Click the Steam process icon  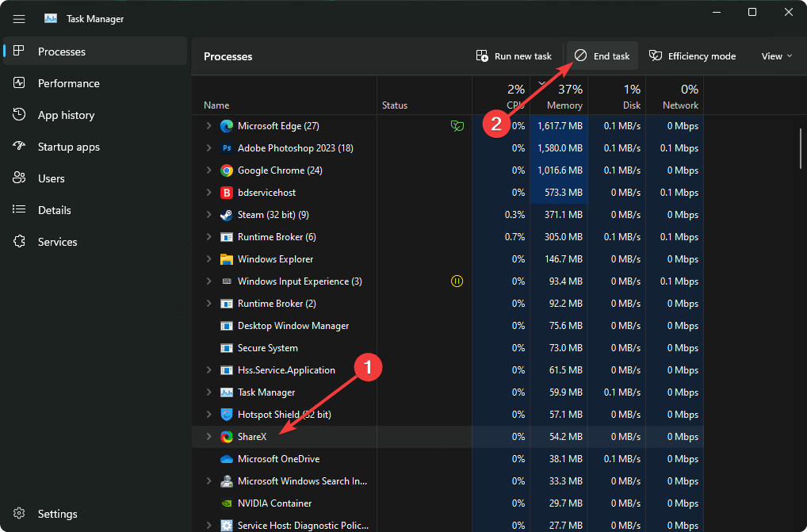click(x=227, y=215)
